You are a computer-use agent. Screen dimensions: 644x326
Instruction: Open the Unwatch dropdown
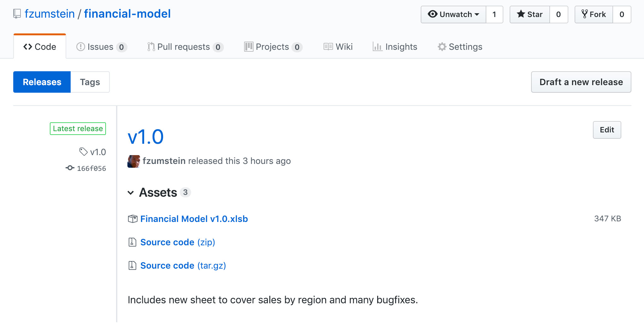453,15
